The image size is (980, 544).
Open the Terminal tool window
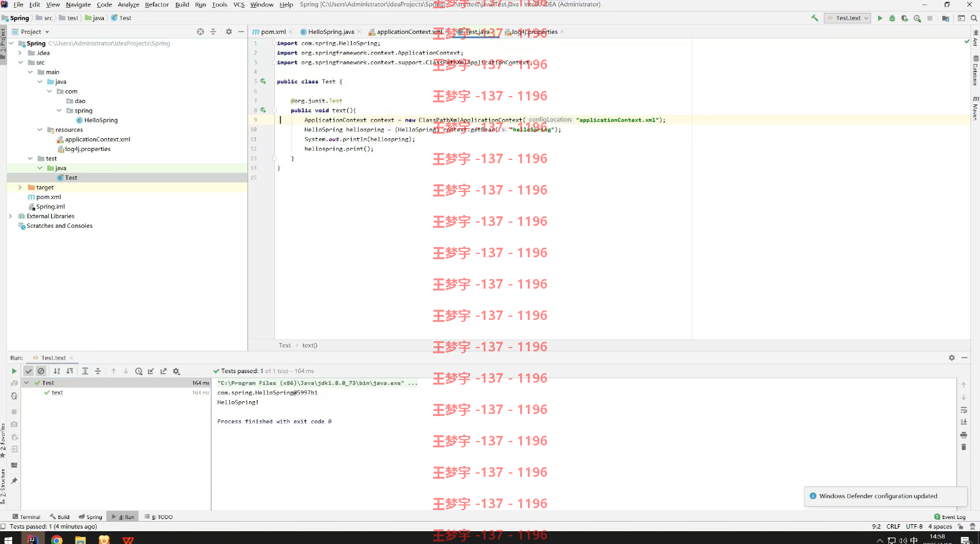(x=26, y=517)
